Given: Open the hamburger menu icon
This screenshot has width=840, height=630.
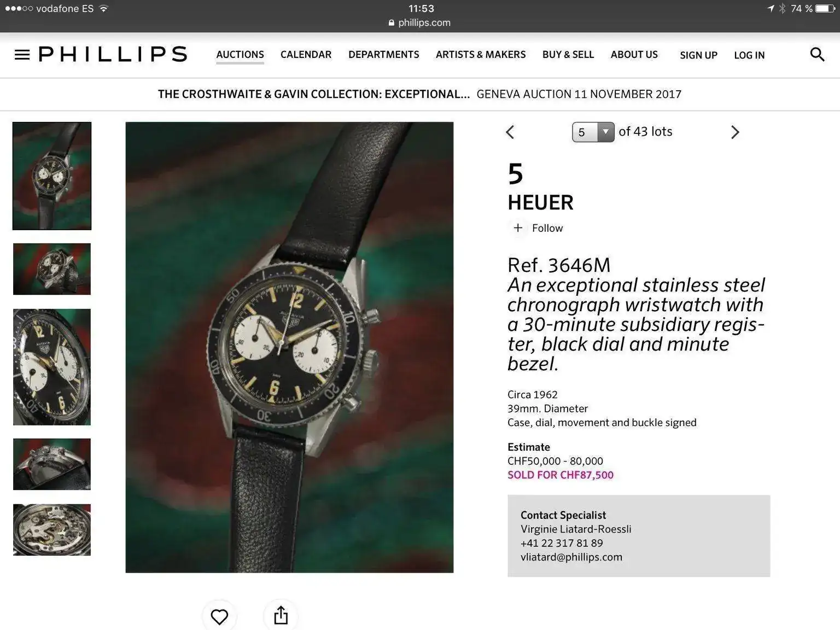Looking at the screenshot, I should (x=22, y=55).
